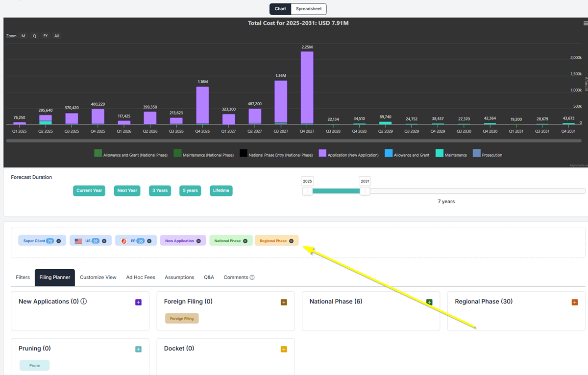Viewport: 588px width, 375px height.
Task: Open the Assumptions tab
Action: pos(179,278)
